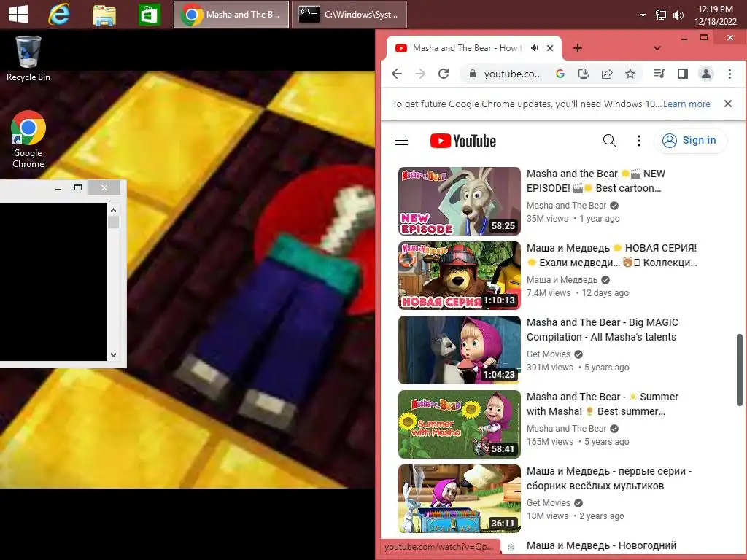This screenshot has height=560, width=747.
Task: Open the НОВАЯ СЕРИЯ 1:10:13 thumbnail
Action: coord(460,275)
